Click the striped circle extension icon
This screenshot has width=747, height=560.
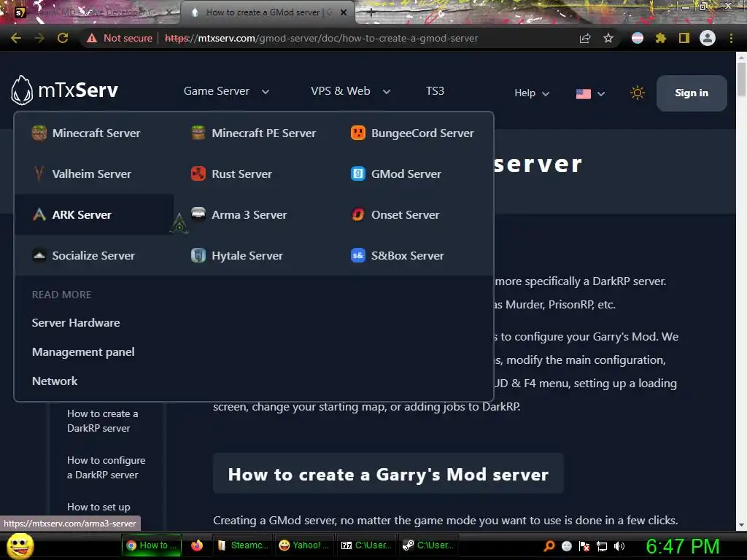pyautogui.click(x=638, y=38)
